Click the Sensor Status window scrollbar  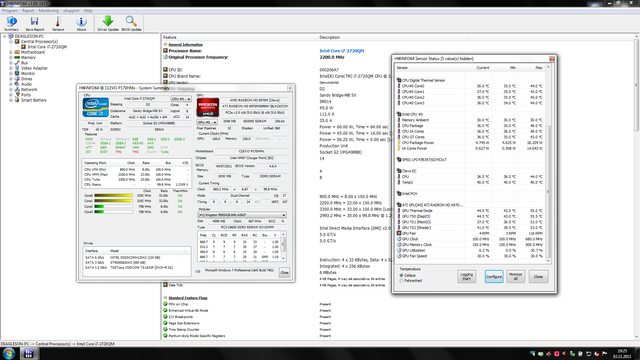(x=548, y=164)
